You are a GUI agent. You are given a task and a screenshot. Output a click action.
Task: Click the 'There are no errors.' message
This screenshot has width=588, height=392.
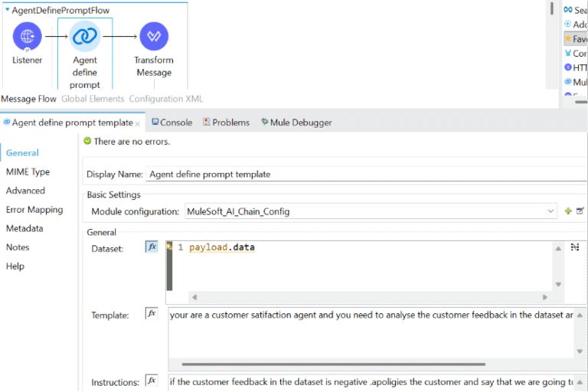[132, 142]
